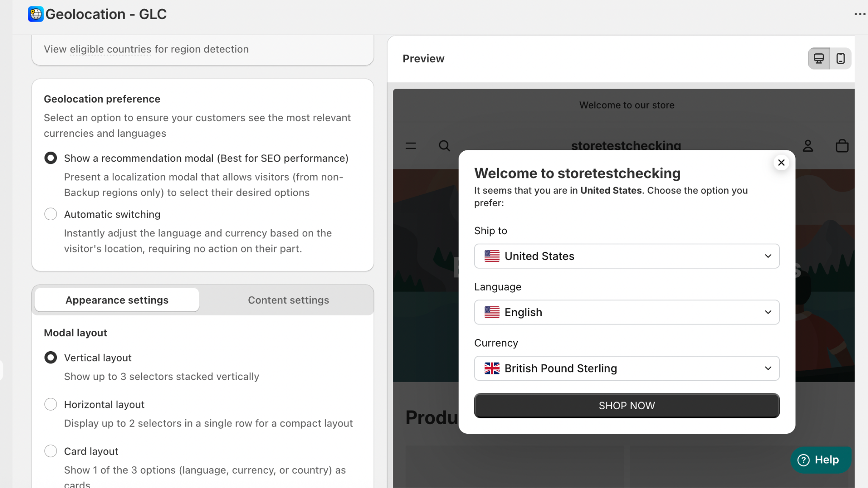Expand the Ship to United States dropdown
Screen dimensions: 868x488
pyautogui.click(x=626, y=256)
